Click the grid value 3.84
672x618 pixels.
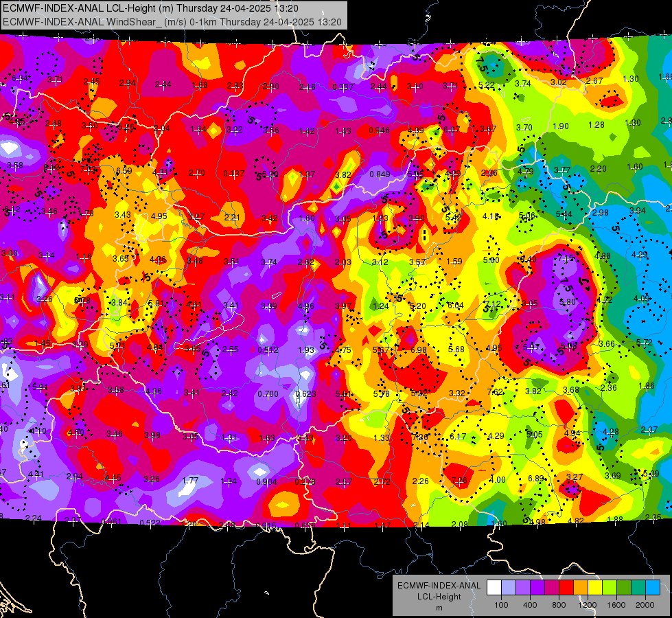119,303
